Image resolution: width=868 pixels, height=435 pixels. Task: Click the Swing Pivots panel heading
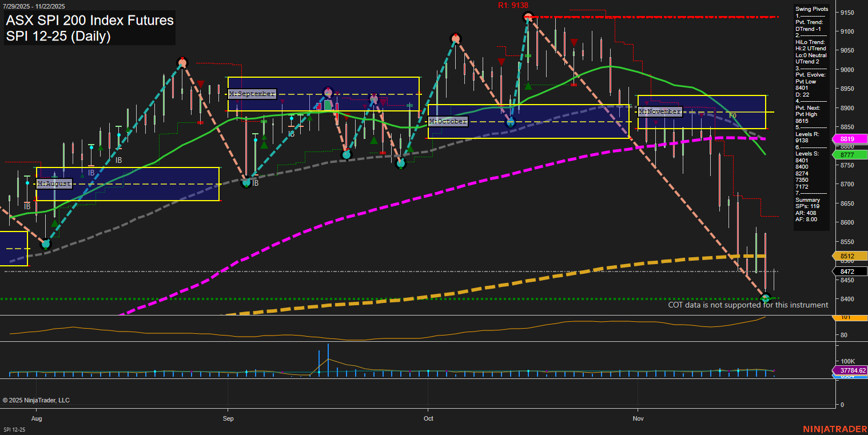pyautogui.click(x=811, y=9)
